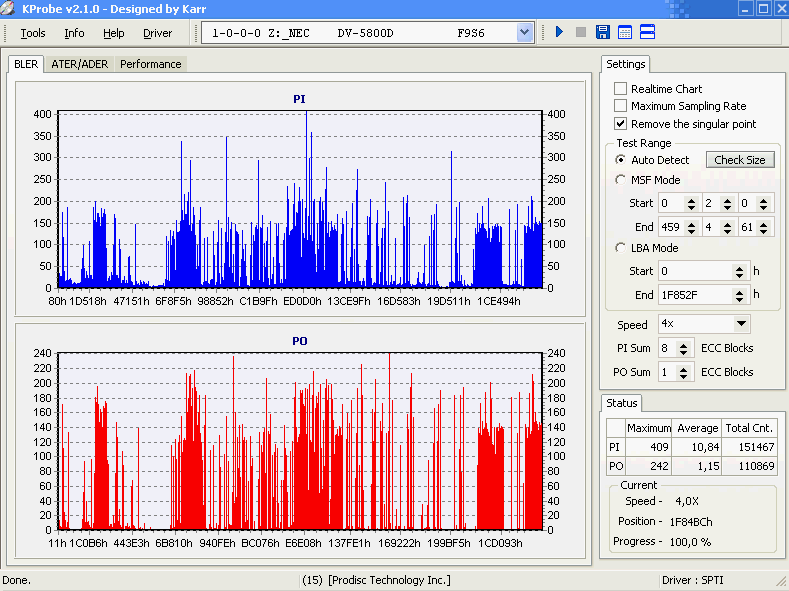Select the LBA Mode radio button
Image resolution: width=789 pixels, height=591 pixels.
tap(621, 248)
